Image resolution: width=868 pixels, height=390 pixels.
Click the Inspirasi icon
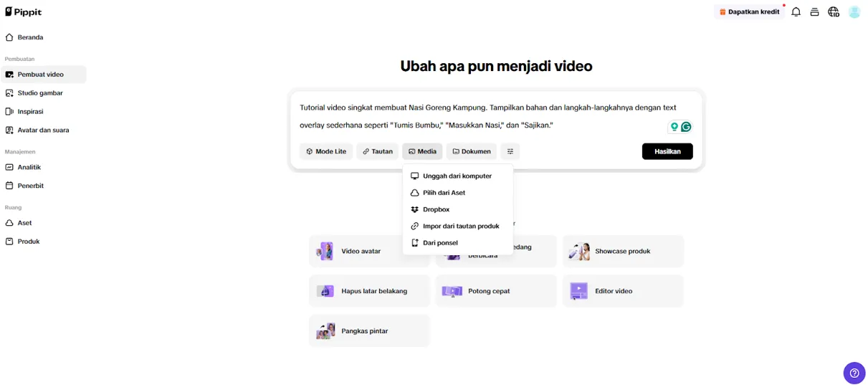[x=9, y=112]
